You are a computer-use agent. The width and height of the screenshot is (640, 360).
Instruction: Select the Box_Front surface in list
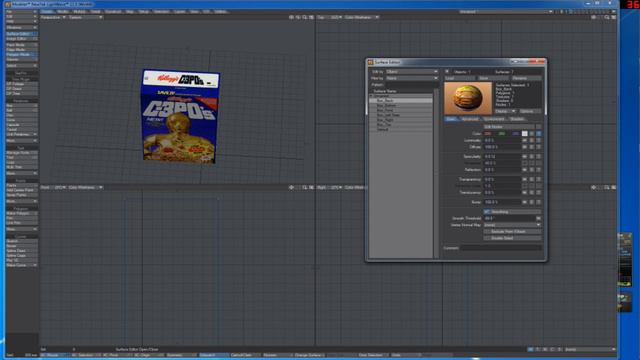401,110
